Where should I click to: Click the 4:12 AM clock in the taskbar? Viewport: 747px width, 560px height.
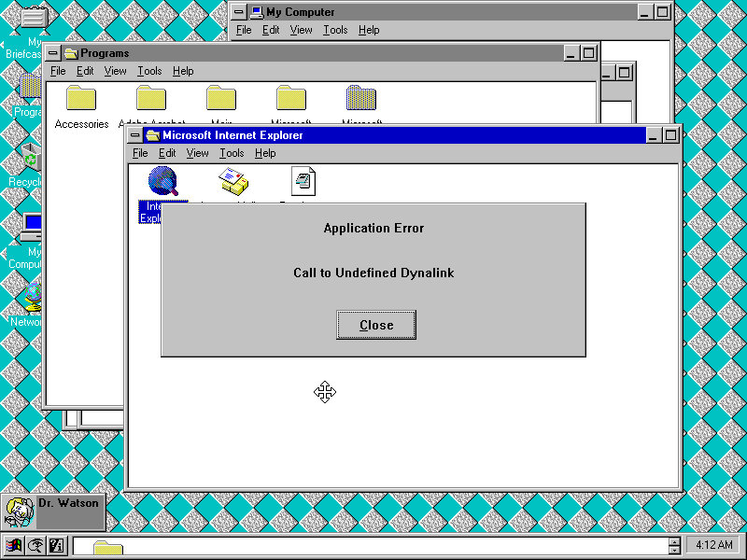click(712, 545)
